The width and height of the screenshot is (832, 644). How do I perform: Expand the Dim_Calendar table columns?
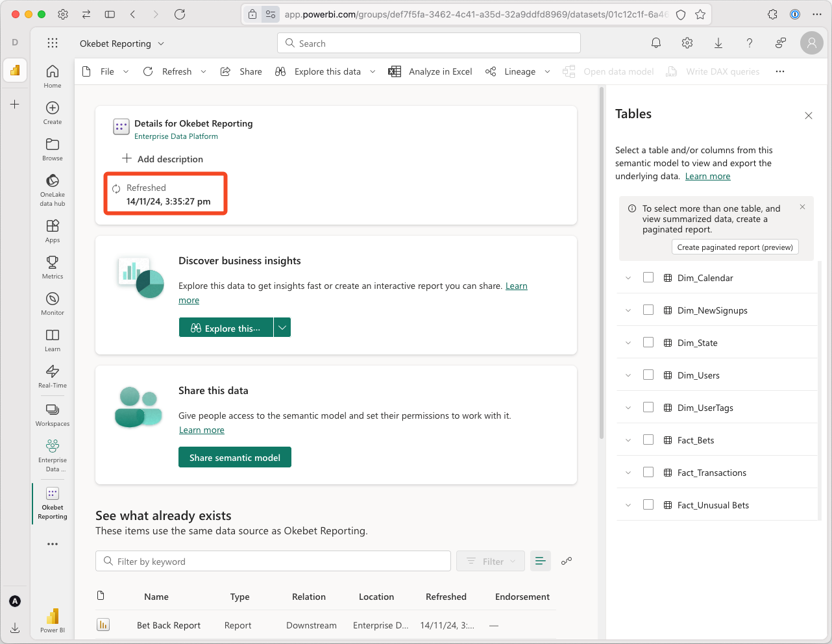coord(628,278)
